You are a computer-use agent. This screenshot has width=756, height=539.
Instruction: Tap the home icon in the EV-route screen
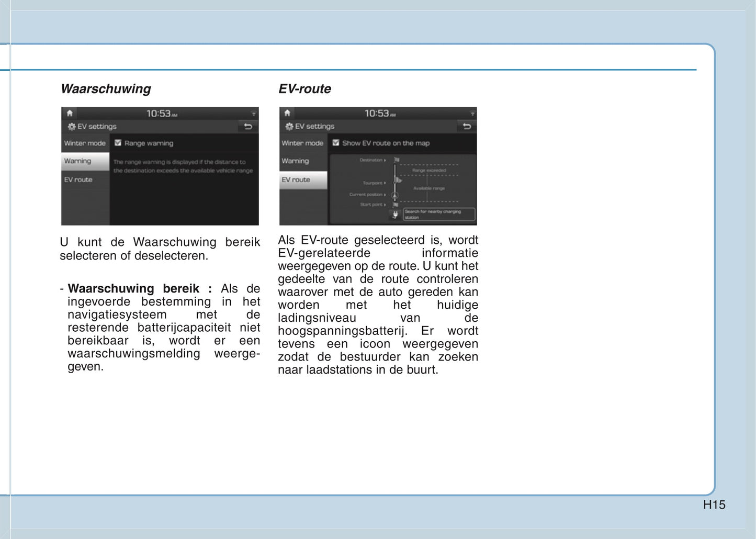(287, 113)
